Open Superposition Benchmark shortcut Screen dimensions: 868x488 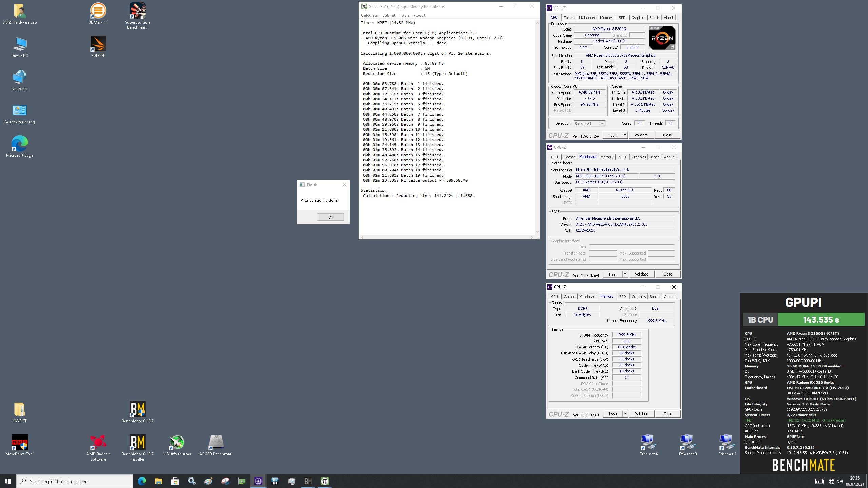(x=137, y=16)
